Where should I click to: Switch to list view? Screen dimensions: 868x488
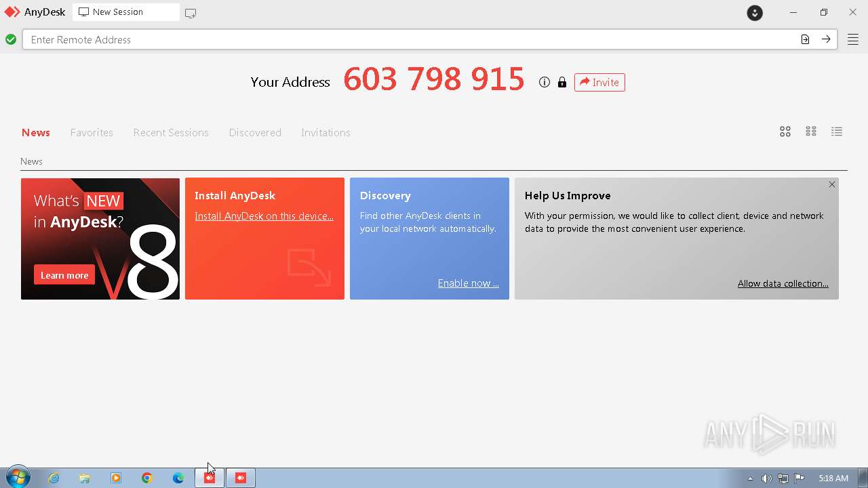(x=837, y=131)
